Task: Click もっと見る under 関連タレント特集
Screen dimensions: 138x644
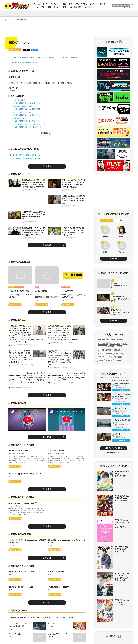Action: [x=47, y=166]
